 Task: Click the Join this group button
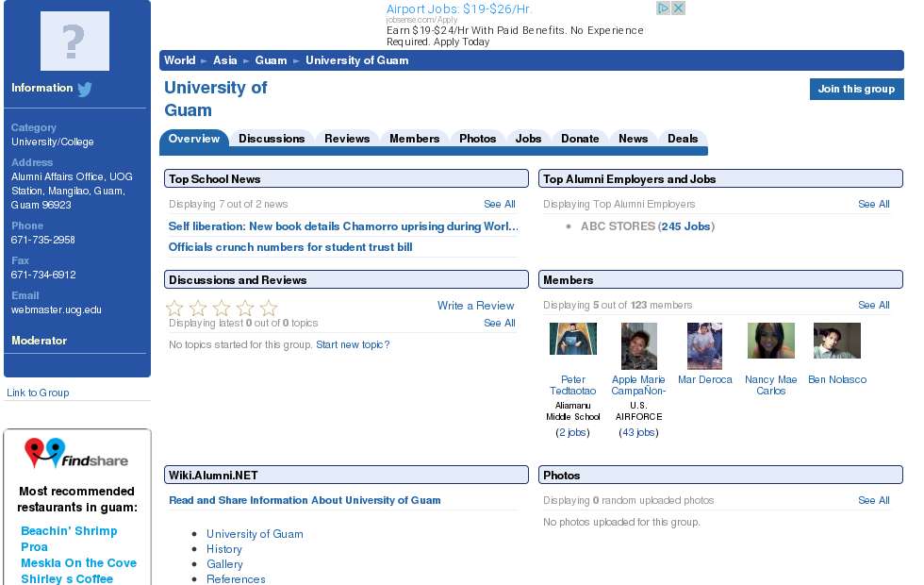point(856,89)
